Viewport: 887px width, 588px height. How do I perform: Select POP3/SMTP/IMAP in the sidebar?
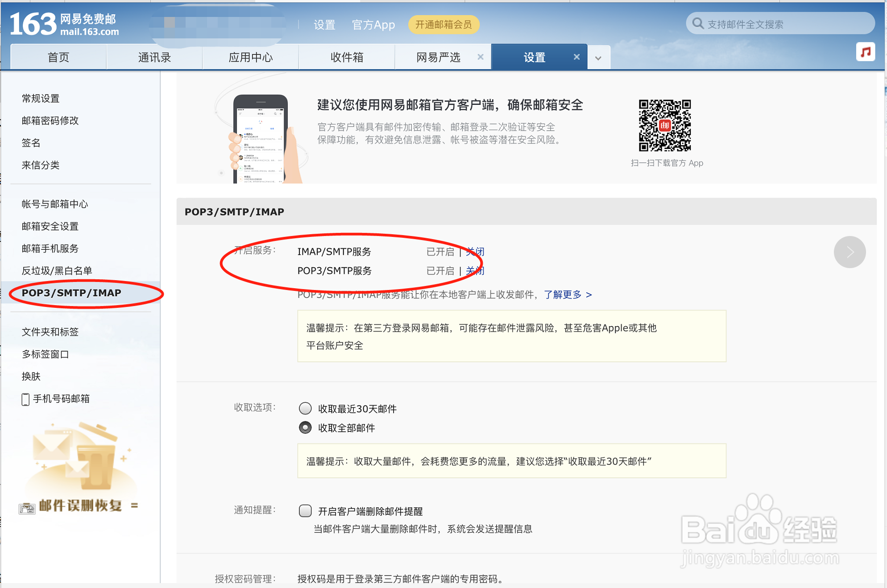71,293
